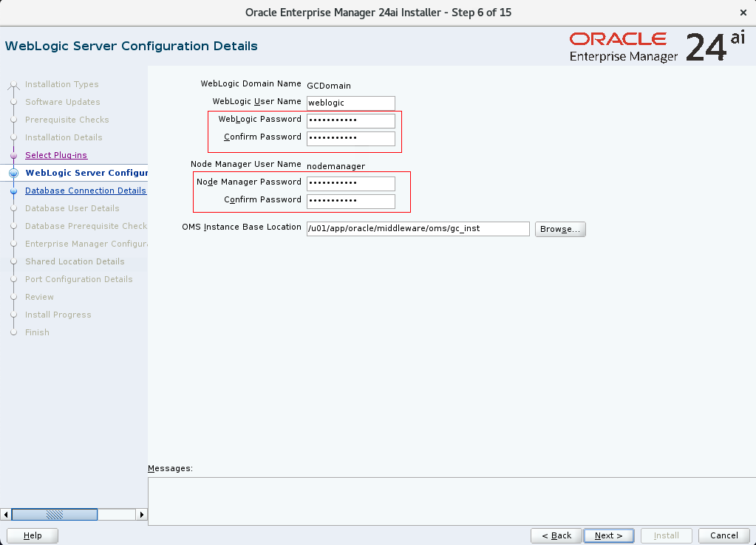Click the Shared Location Details step
This screenshot has height=545, width=756.
[75, 261]
